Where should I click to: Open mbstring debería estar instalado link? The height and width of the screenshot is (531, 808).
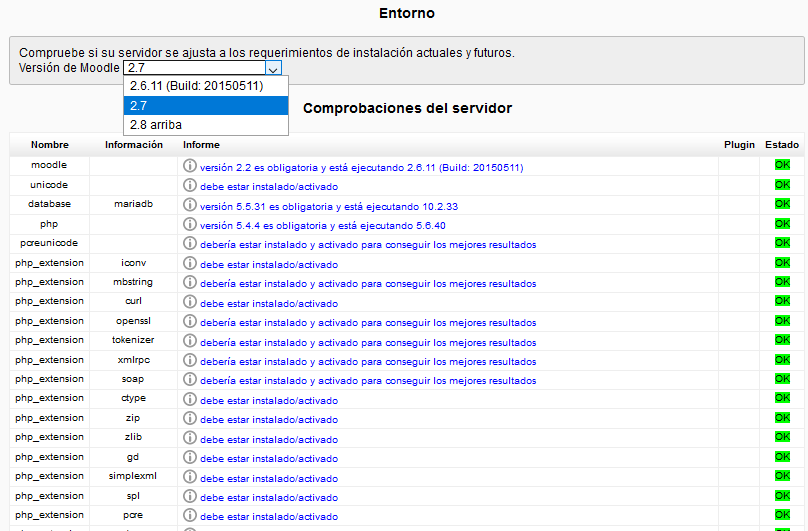click(368, 284)
